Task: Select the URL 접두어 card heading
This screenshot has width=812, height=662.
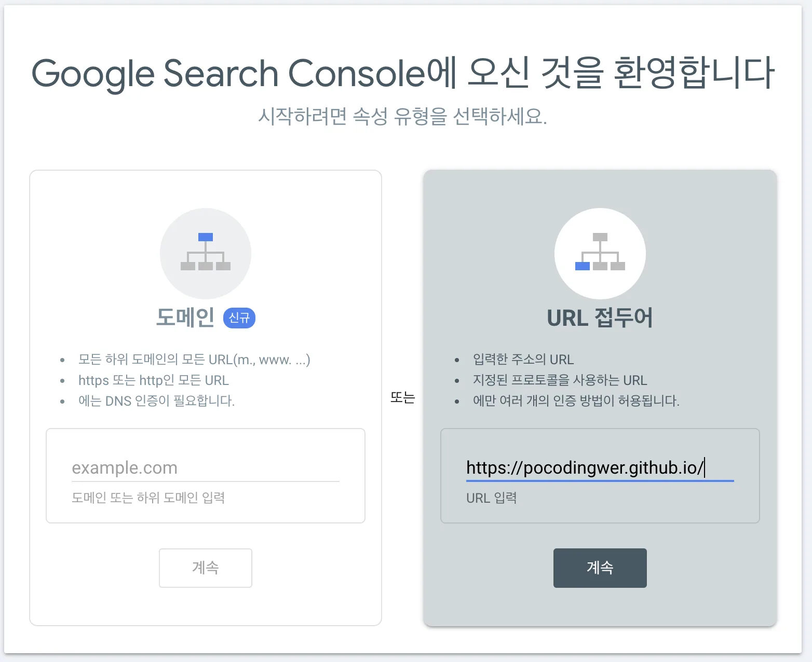Action: click(600, 318)
